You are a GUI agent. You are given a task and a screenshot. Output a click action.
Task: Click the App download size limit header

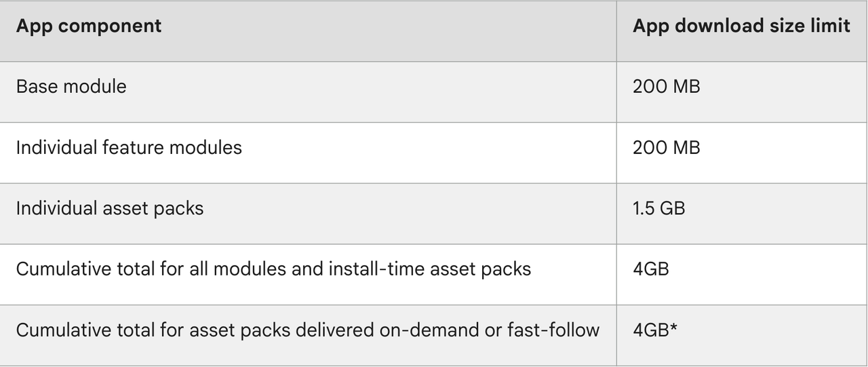(x=741, y=26)
